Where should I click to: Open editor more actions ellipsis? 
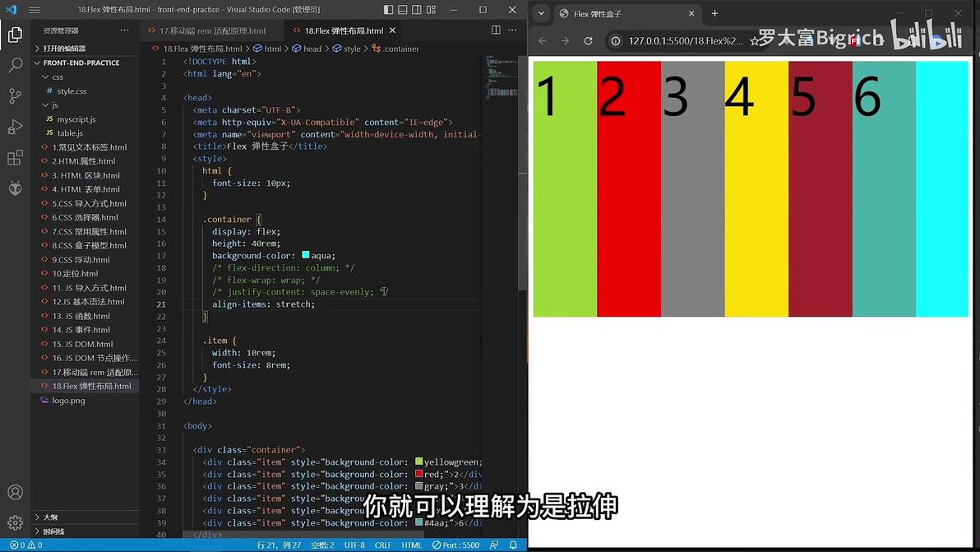[x=512, y=30]
